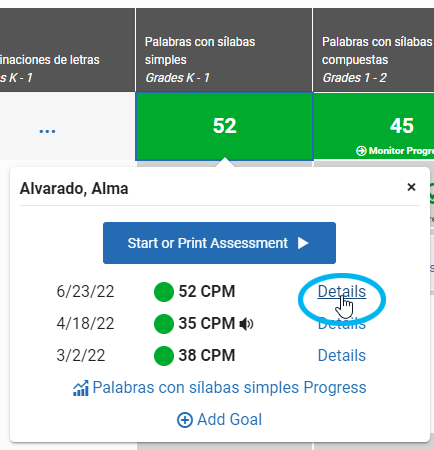
Task: Click the progress chart icon beside Progress link
Action: (81, 388)
